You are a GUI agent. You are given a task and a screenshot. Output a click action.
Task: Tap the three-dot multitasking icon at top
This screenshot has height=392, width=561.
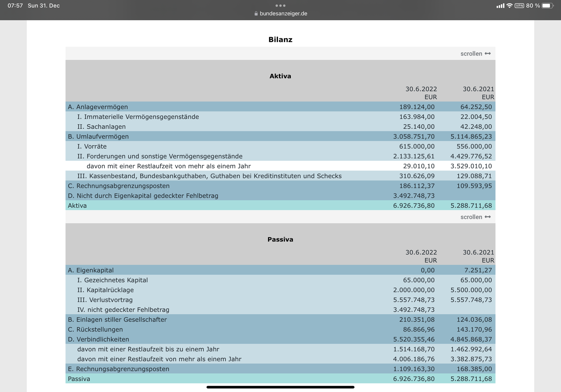[280, 6]
